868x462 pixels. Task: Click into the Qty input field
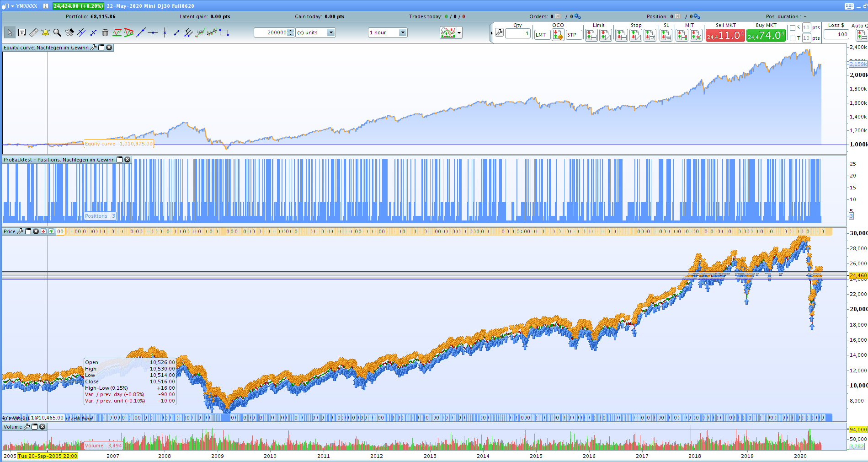[x=518, y=34]
